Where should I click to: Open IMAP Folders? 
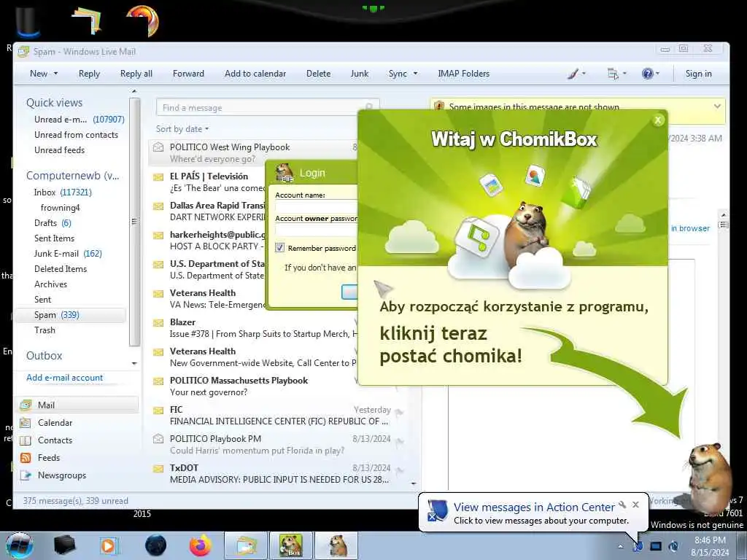point(463,74)
